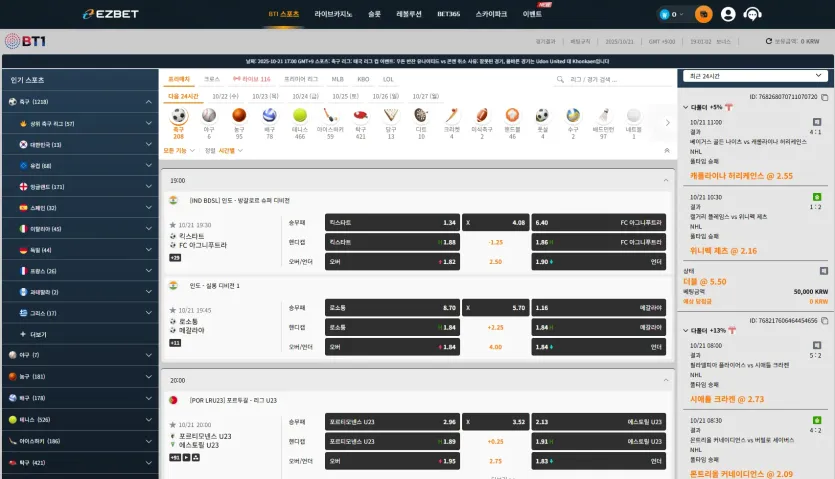Viewport: 835px width, 479px height.
Task: Select the badminton shuttlecock icon (97)
Action: tap(603, 116)
